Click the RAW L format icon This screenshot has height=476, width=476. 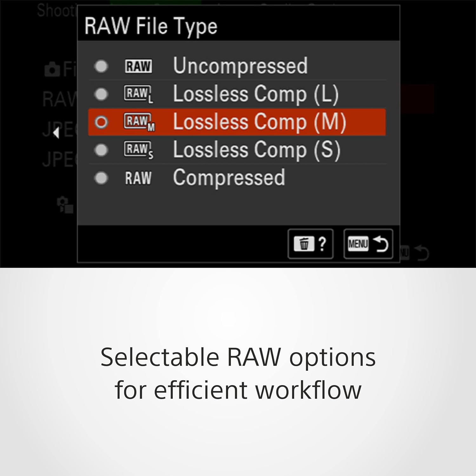point(139,94)
